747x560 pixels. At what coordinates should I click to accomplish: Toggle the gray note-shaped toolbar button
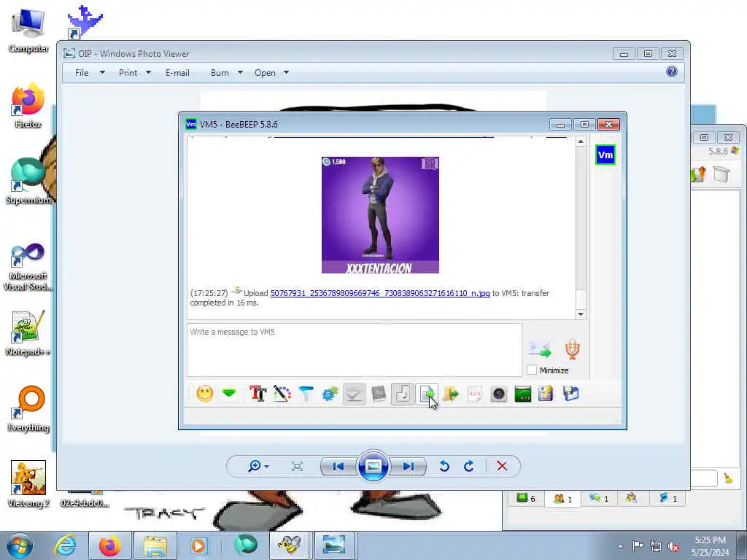coord(403,394)
